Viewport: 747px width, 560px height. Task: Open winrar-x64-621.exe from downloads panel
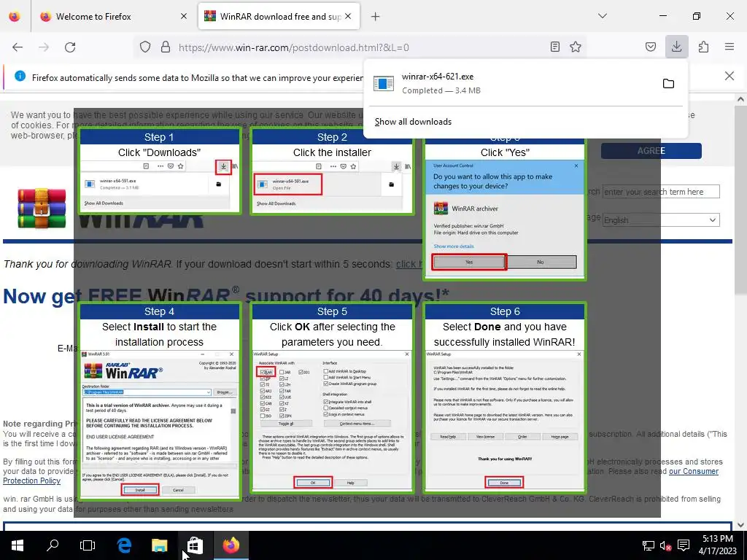click(512, 83)
